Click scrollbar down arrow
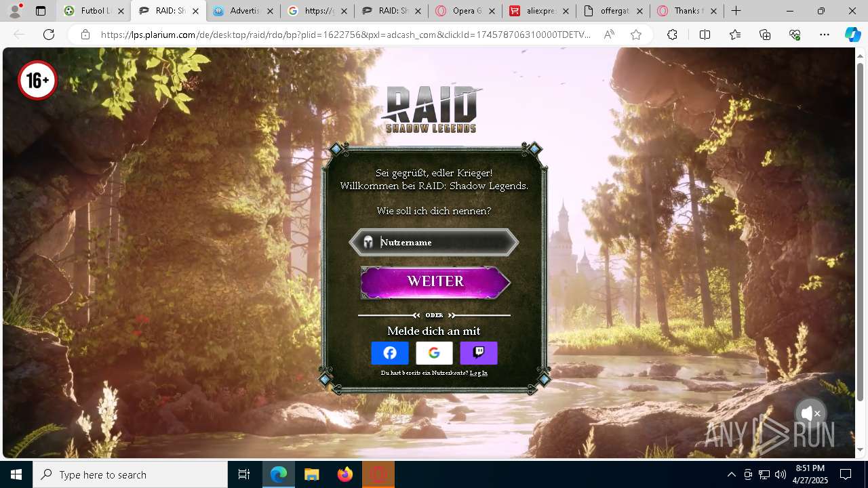The image size is (868, 488). 861,450
